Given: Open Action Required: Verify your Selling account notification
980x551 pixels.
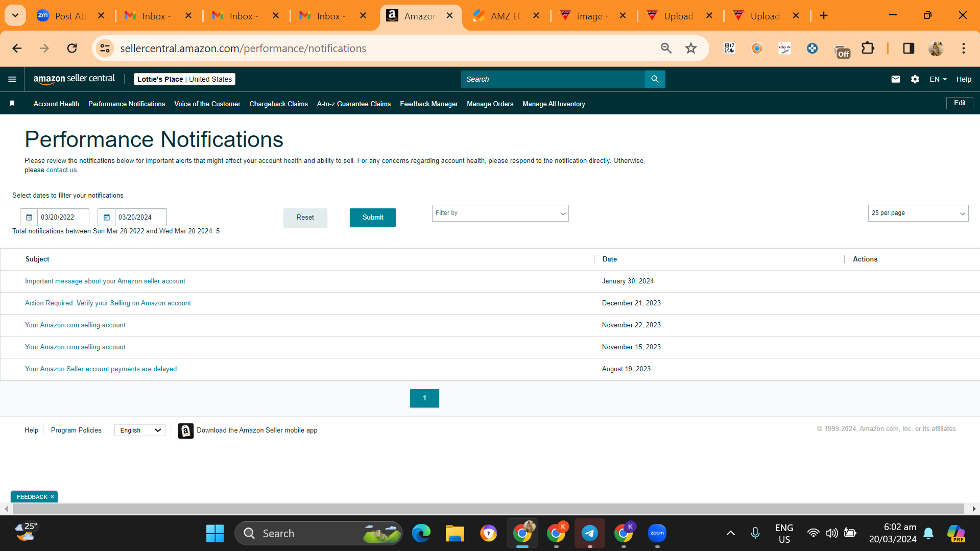Looking at the screenshot, I should [108, 303].
